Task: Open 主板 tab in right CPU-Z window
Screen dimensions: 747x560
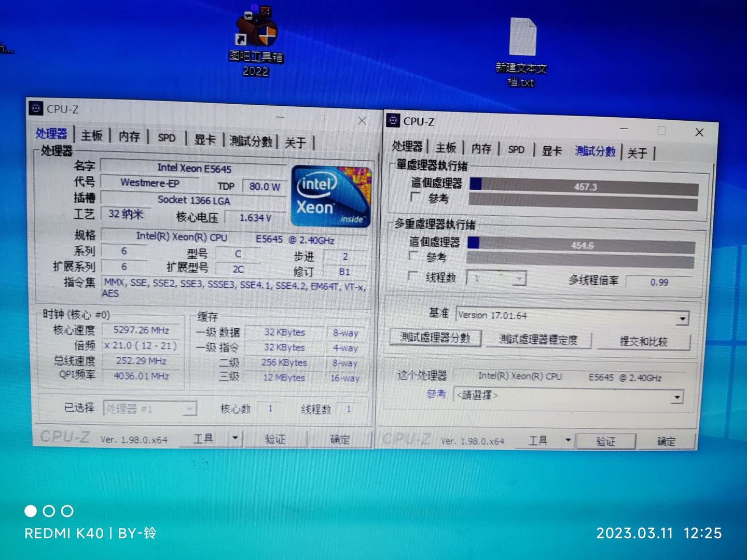Action: point(446,148)
